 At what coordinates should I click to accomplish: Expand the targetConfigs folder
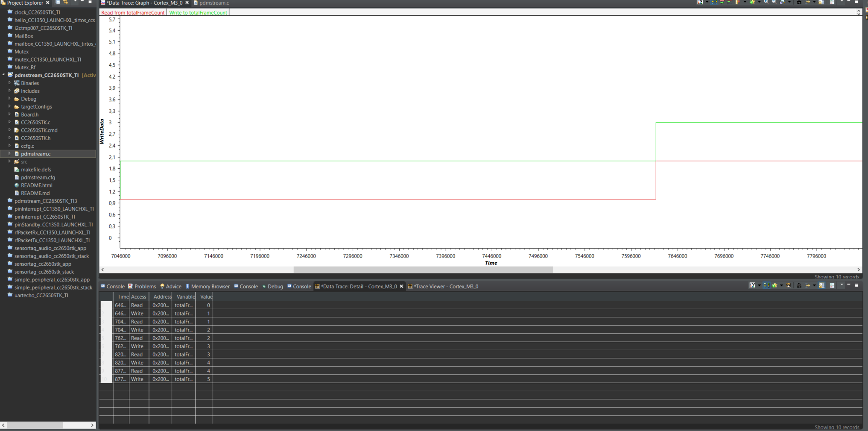pos(9,106)
